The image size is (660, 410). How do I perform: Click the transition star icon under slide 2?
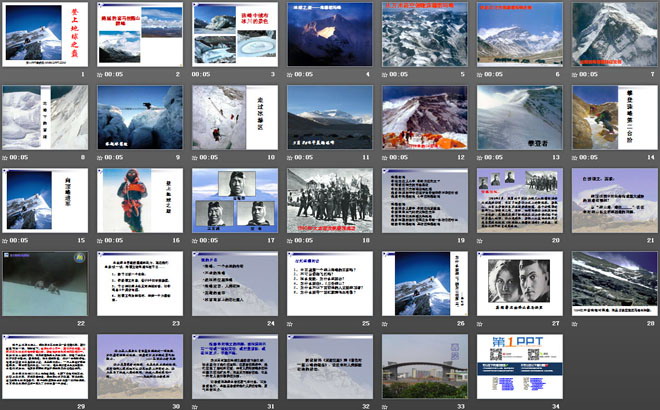pos(100,75)
